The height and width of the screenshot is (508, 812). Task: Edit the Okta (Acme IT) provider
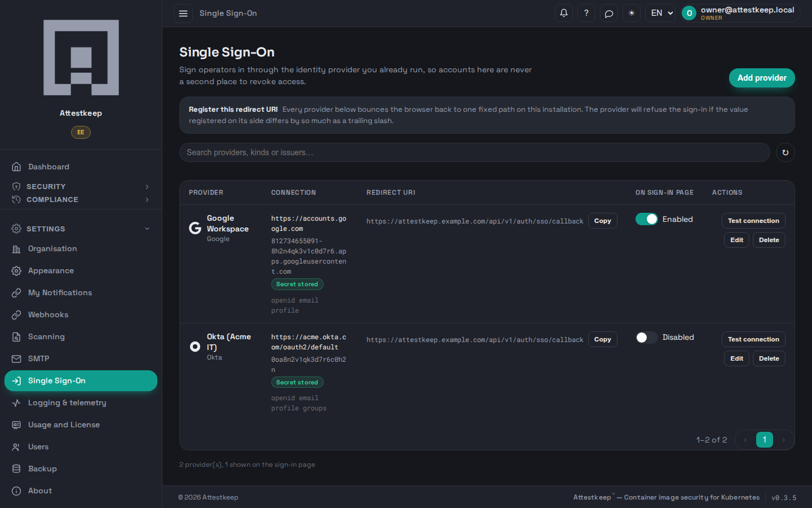click(736, 358)
